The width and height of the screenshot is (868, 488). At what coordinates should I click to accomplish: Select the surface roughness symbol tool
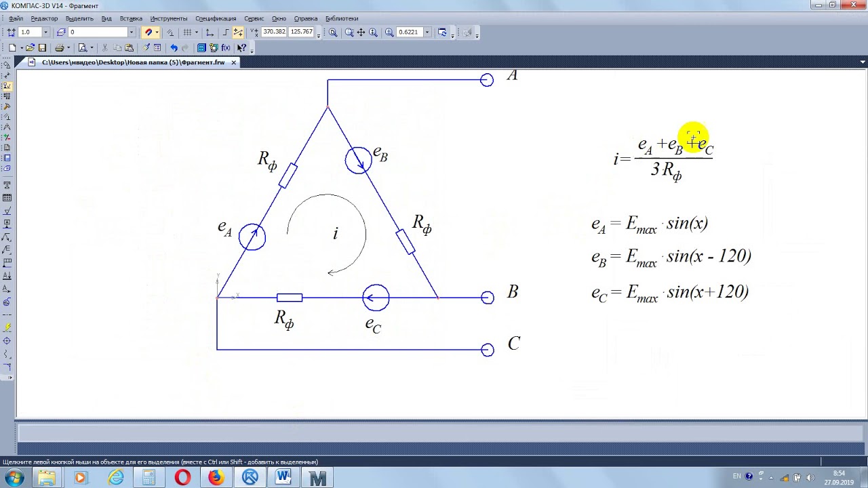point(7,211)
